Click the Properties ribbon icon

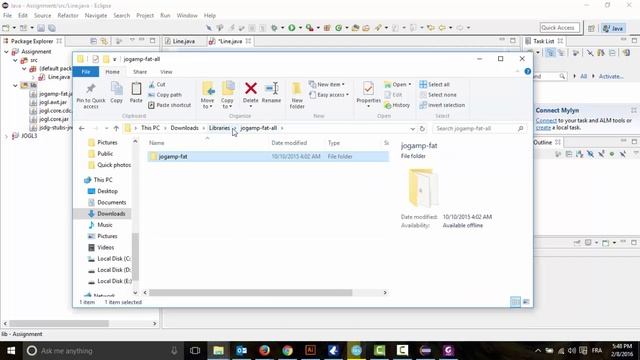pos(368,89)
